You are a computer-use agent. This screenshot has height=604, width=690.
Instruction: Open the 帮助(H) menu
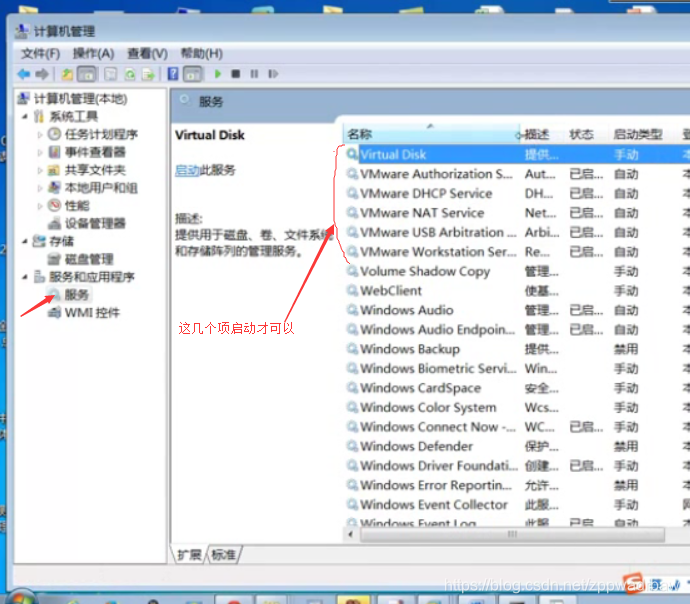pos(202,54)
